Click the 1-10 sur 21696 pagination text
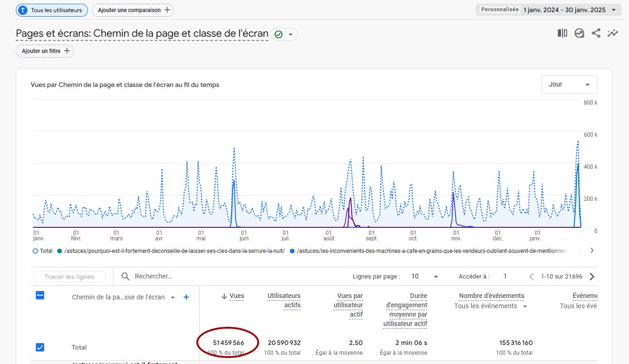Viewport: 629px width, 364px height. 562,276
